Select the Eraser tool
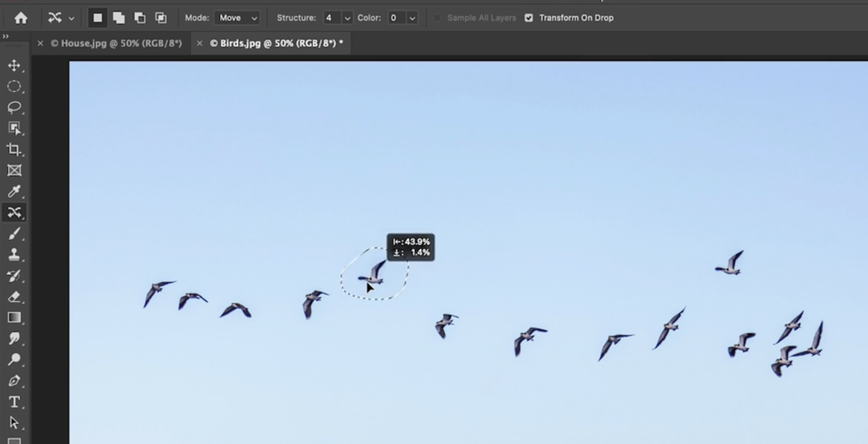This screenshot has width=868, height=444. [14, 297]
